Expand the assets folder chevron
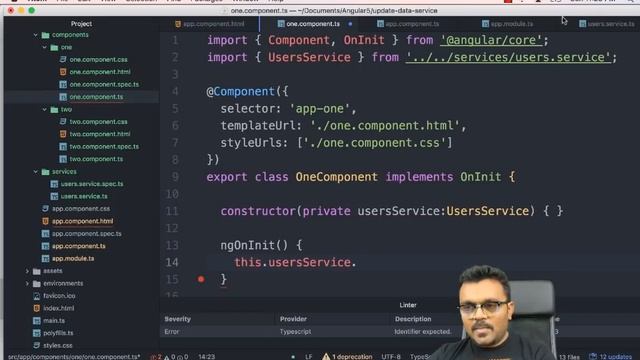Image resolution: width=640 pixels, height=360 pixels. point(27,271)
